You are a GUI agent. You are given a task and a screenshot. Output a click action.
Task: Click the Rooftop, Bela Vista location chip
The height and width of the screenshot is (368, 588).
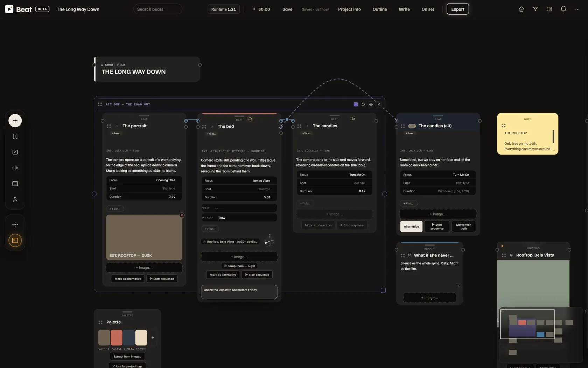(230, 242)
